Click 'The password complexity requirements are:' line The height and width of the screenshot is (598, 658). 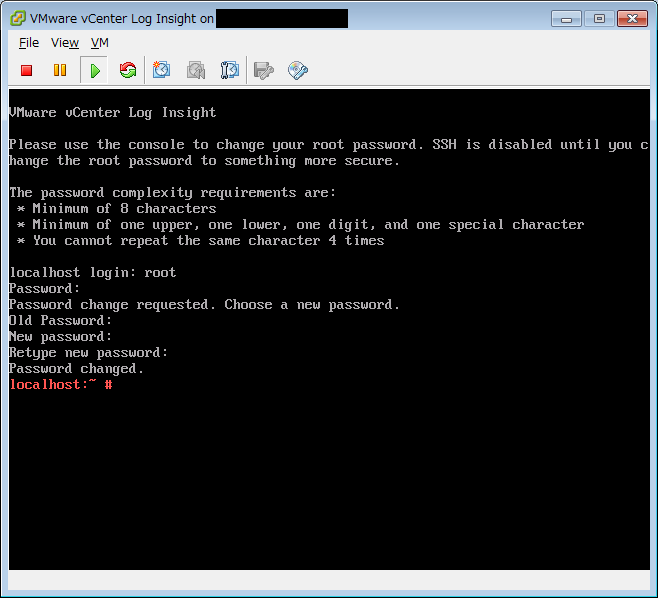172,193
